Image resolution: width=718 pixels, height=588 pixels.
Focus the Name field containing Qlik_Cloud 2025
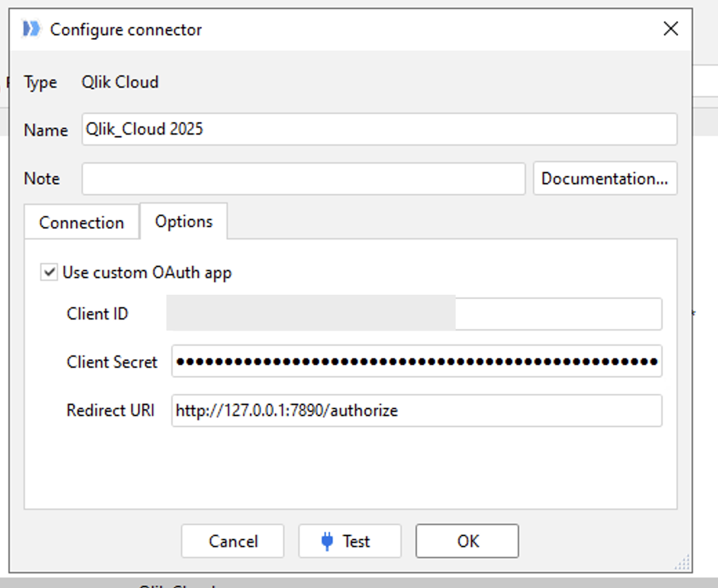379,129
